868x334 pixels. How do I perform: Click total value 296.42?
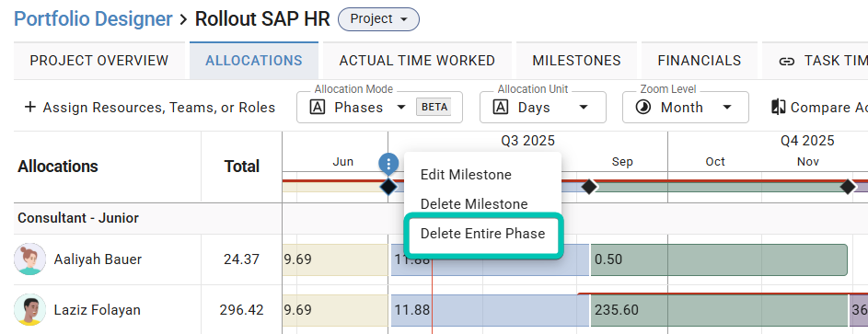click(240, 310)
